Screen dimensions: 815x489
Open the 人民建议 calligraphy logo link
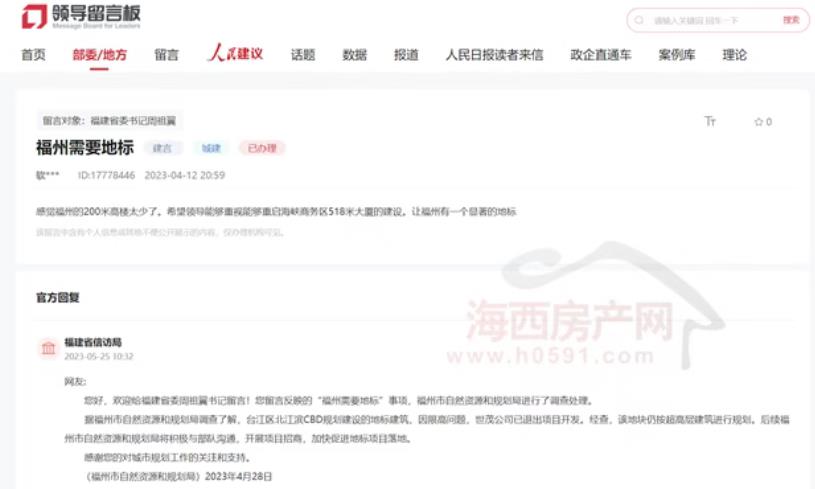(235, 54)
